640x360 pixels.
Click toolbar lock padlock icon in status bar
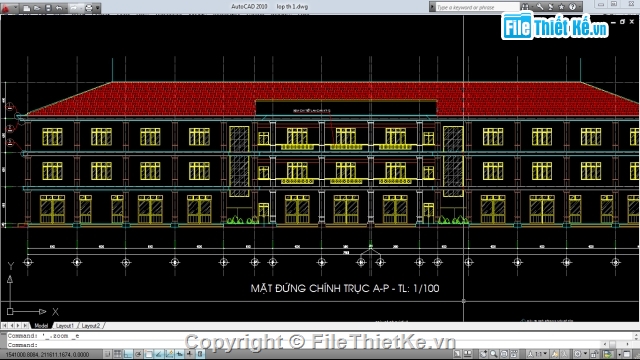(595, 354)
